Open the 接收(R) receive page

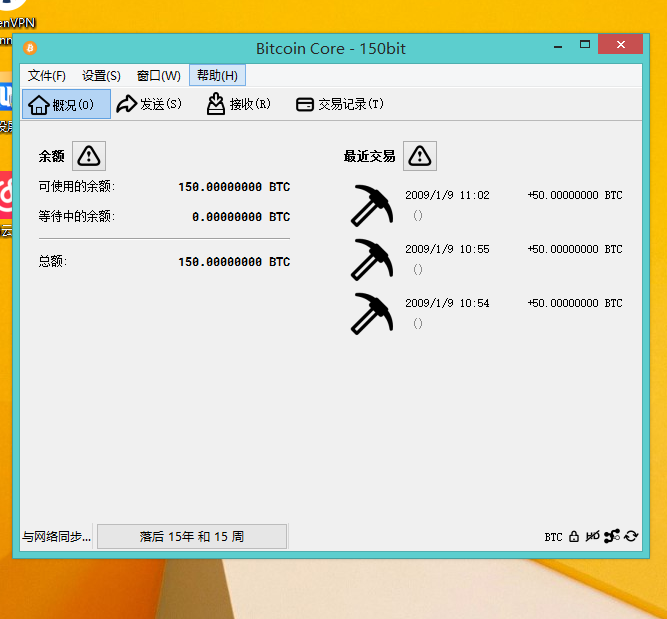(238, 104)
